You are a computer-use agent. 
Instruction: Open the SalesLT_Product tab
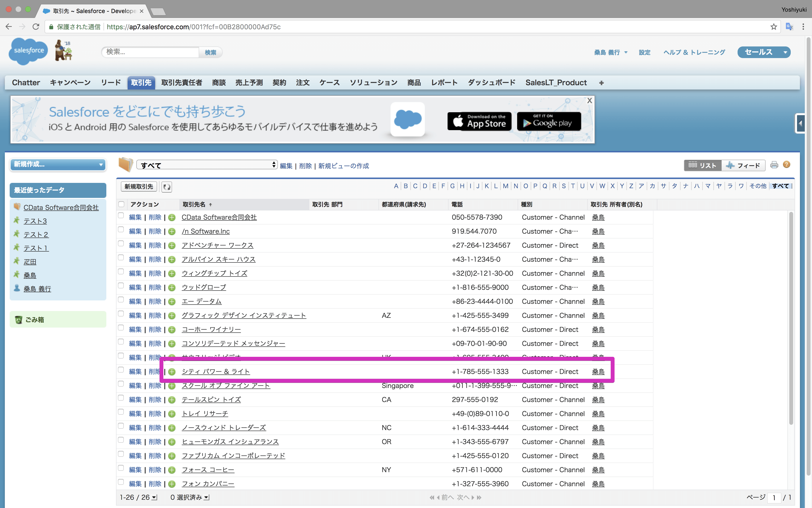[556, 83]
